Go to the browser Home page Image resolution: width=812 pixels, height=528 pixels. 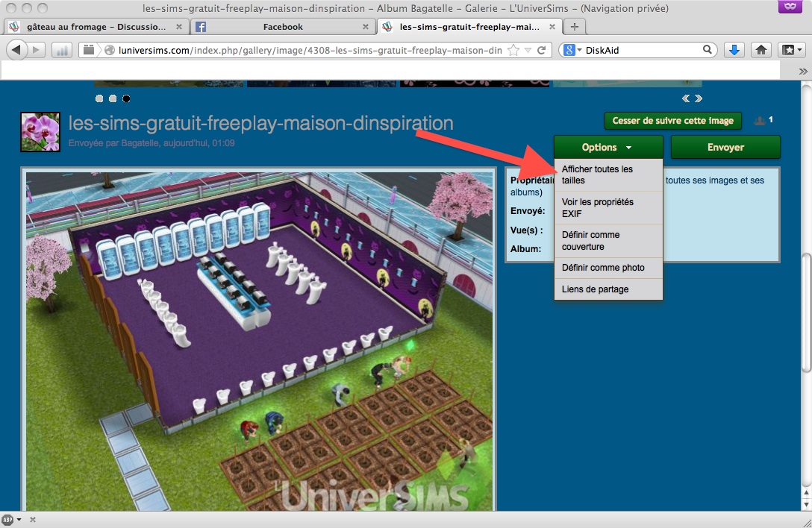(761, 50)
